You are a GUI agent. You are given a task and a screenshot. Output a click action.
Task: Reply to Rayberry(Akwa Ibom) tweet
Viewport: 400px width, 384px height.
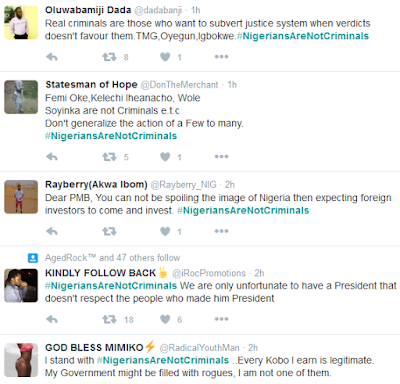[x=52, y=231]
